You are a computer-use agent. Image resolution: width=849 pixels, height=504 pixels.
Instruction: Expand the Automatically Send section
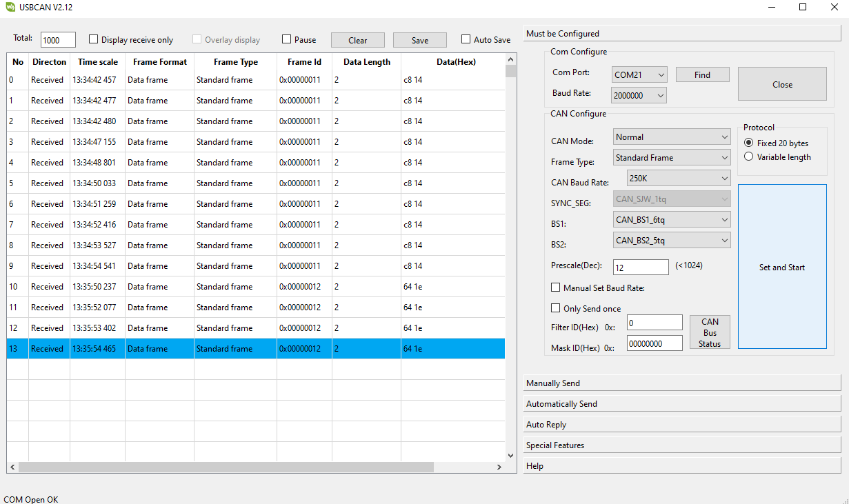click(681, 404)
